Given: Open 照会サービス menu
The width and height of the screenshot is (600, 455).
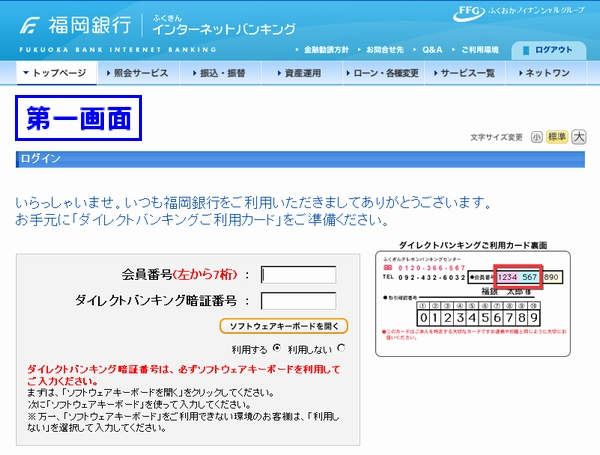Looking at the screenshot, I should [x=138, y=73].
